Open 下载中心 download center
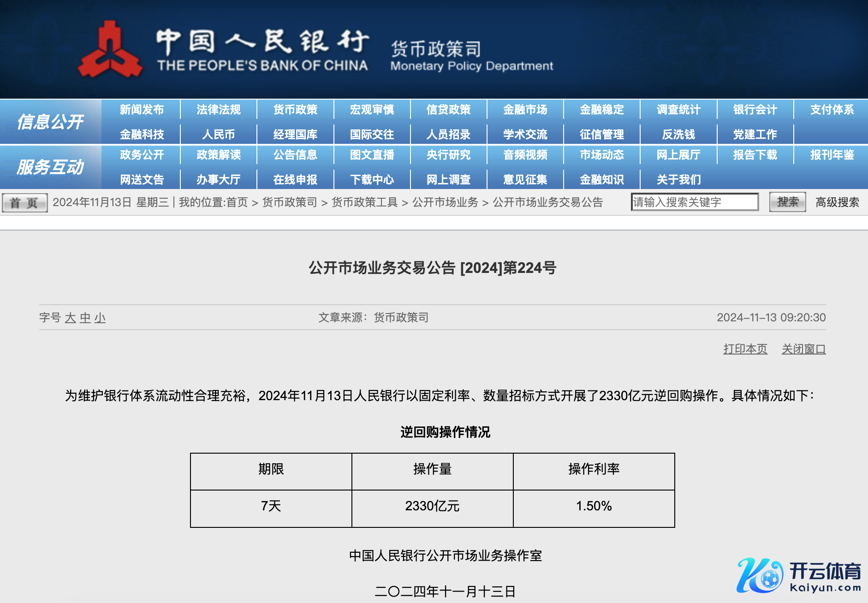The width and height of the screenshot is (868, 603). pos(372,179)
